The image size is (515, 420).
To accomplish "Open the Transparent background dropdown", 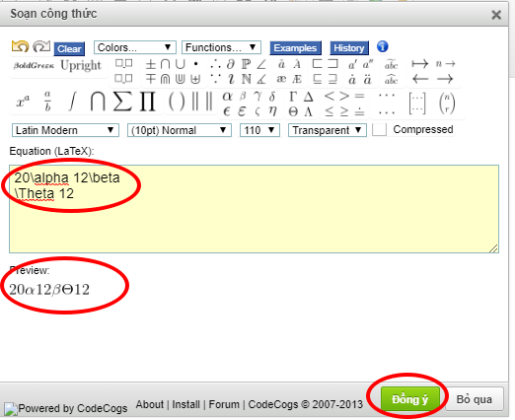I will coord(328,130).
